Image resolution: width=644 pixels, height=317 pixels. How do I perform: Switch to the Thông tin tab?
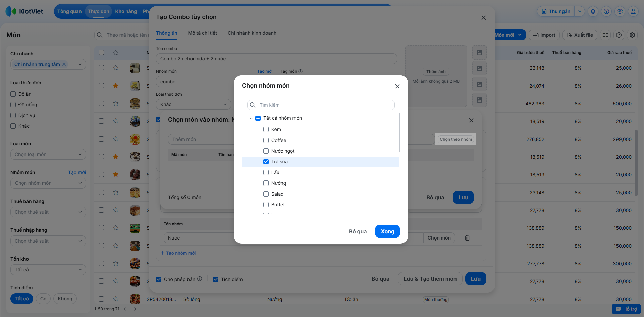(167, 33)
